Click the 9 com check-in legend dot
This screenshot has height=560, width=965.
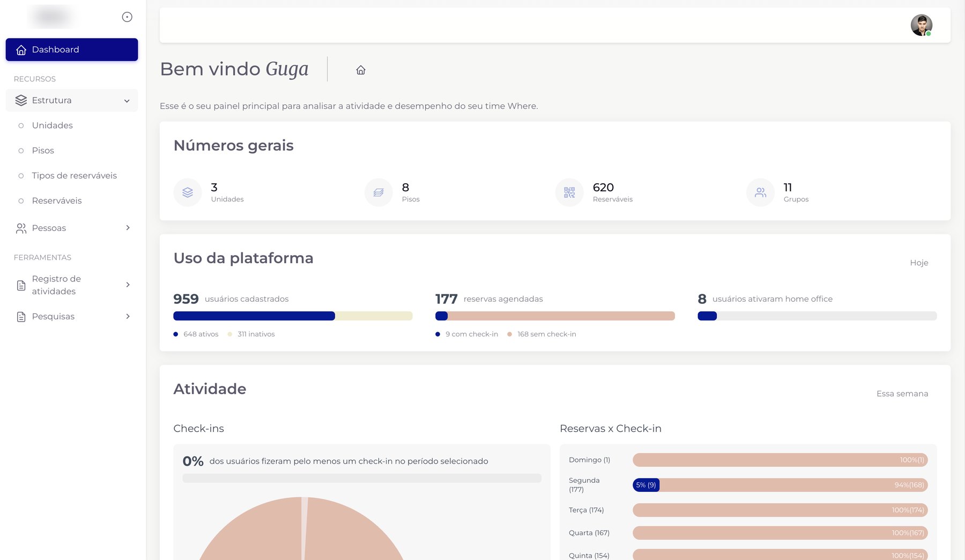437,334
